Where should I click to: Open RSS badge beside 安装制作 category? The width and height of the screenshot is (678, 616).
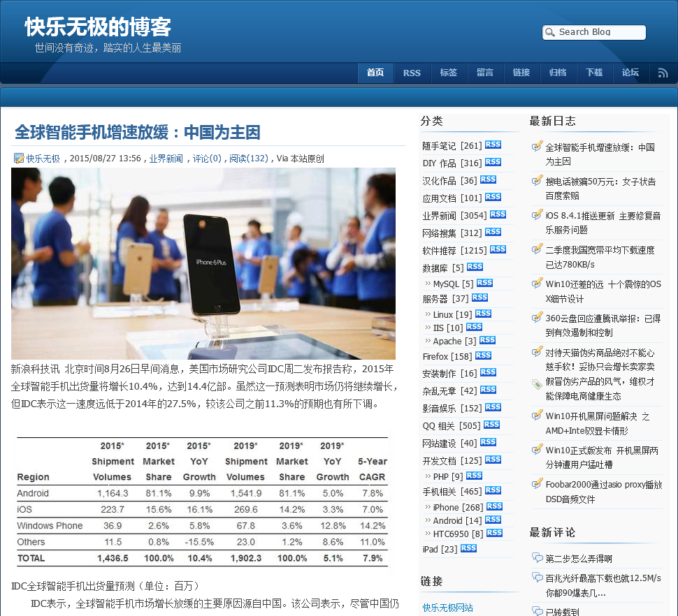click(x=488, y=372)
